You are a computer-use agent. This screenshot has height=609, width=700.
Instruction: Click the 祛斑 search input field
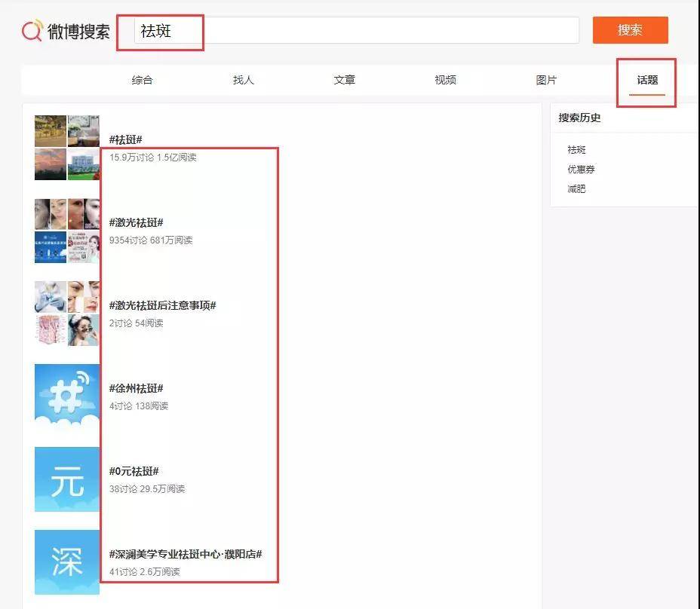tap(357, 30)
